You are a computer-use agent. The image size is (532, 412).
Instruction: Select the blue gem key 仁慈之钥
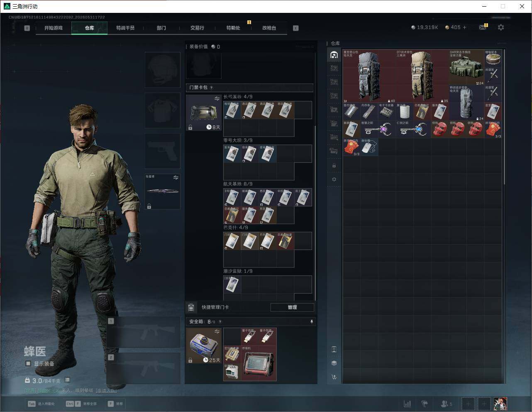tap(413, 130)
